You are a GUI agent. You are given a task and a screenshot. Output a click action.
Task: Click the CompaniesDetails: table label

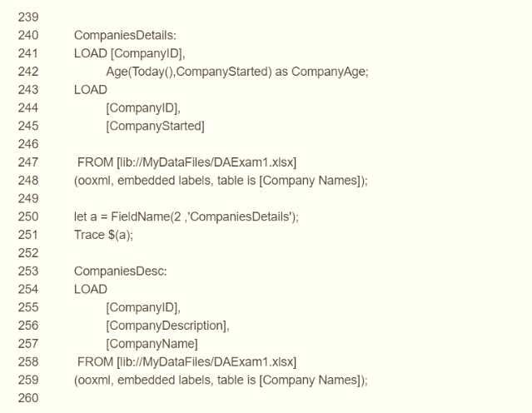pyautogui.click(x=125, y=35)
